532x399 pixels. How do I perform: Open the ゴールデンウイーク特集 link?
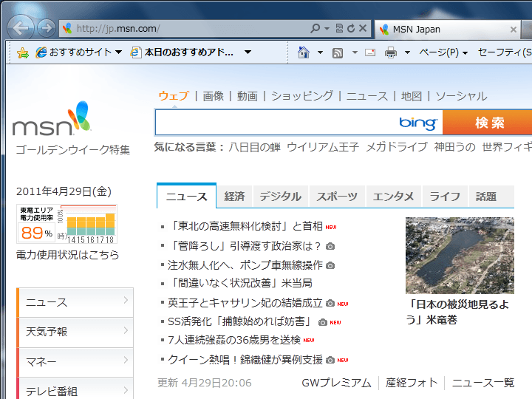73,149
